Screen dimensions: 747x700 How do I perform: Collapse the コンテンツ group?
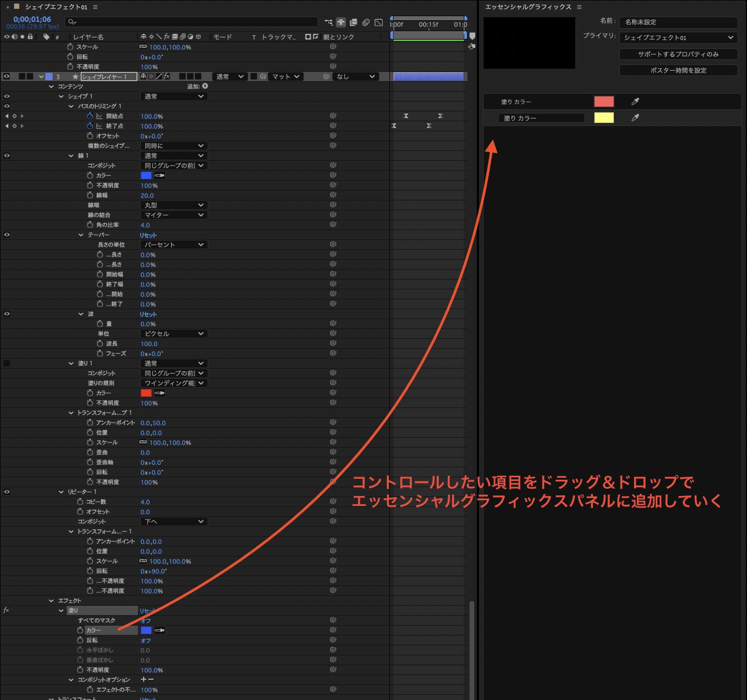click(51, 86)
